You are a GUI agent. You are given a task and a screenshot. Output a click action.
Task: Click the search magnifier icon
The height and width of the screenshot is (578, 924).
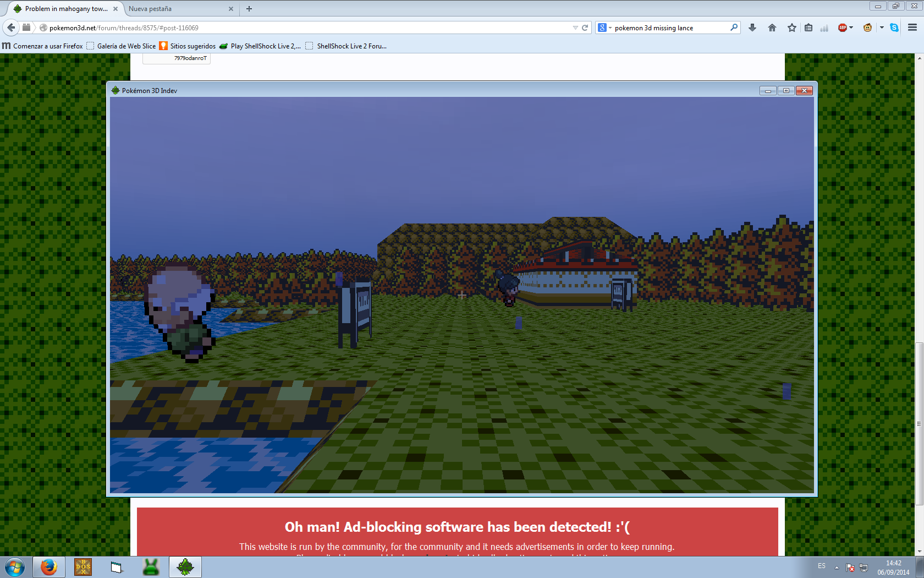734,28
